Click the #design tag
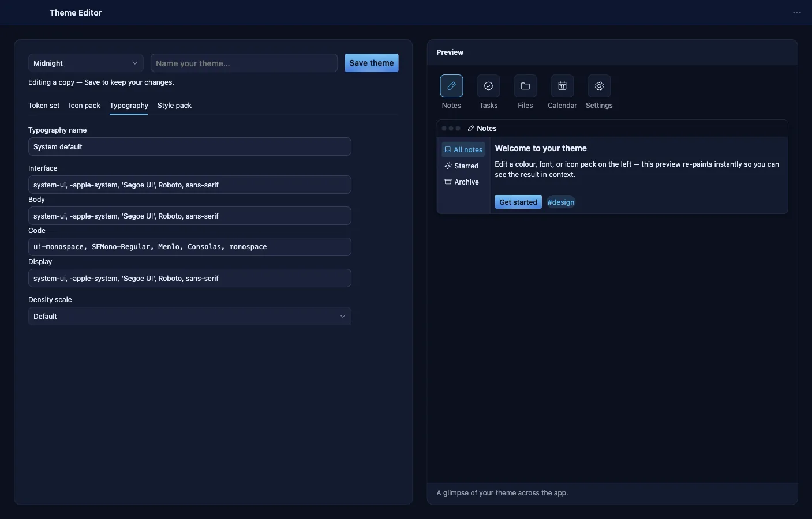812x519 pixels. click(561, 202)
